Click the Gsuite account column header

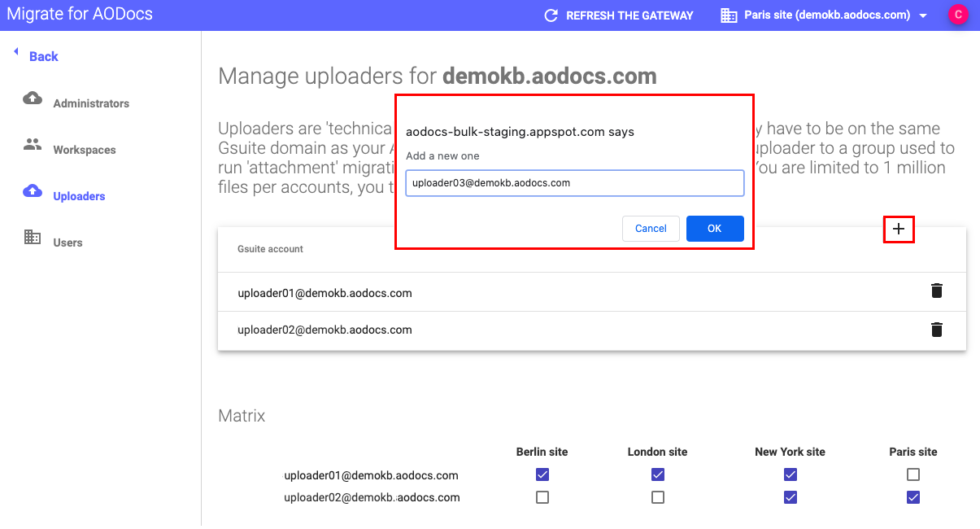[x=272, y=248]
